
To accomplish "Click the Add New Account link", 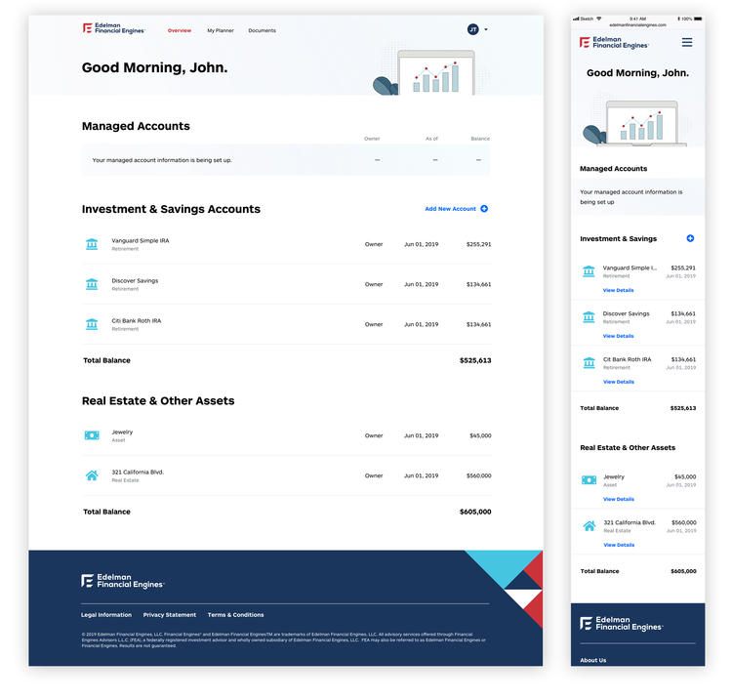I will pos(450,209).
